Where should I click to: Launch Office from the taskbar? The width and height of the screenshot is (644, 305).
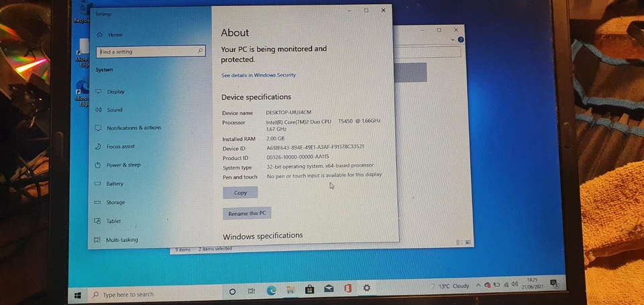tap(347, 289)
